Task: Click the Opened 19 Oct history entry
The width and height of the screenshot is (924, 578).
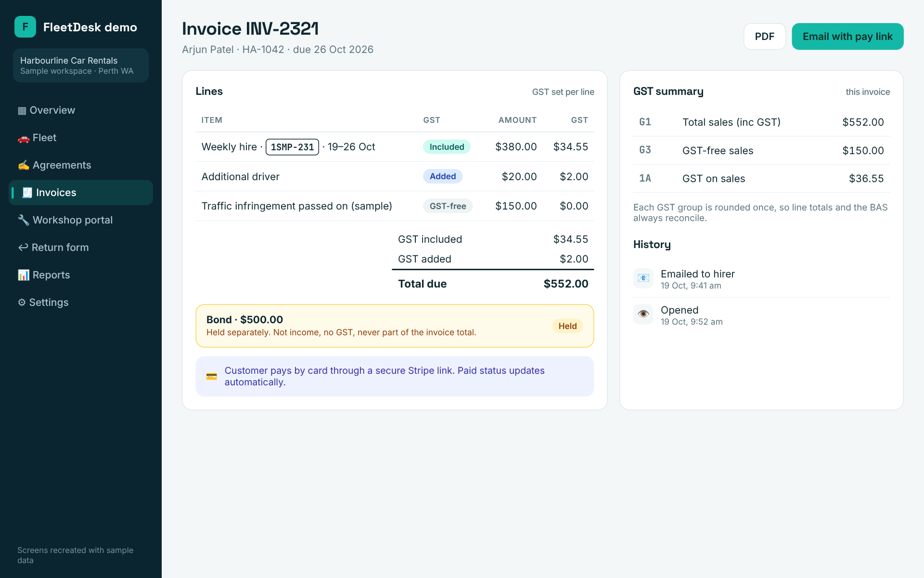Action: (761, 315)
